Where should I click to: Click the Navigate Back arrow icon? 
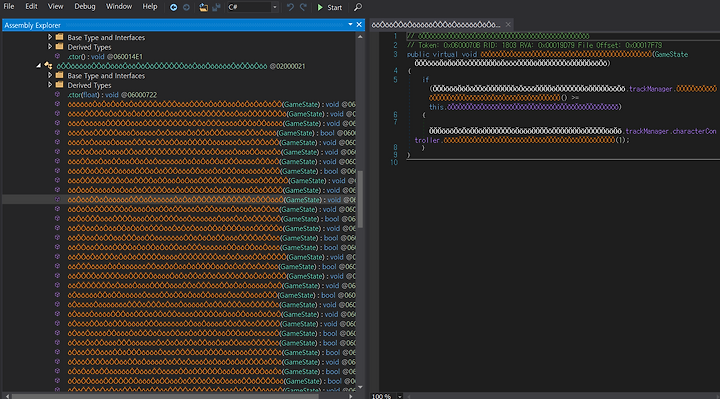(x=174, y=7)
